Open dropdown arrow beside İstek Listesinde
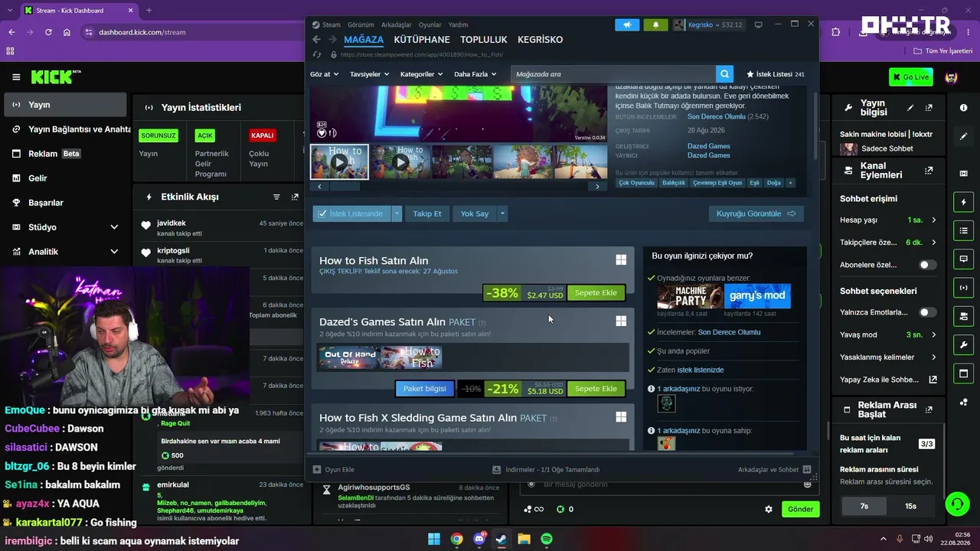The image size is (980, 551). coord(397,214)
